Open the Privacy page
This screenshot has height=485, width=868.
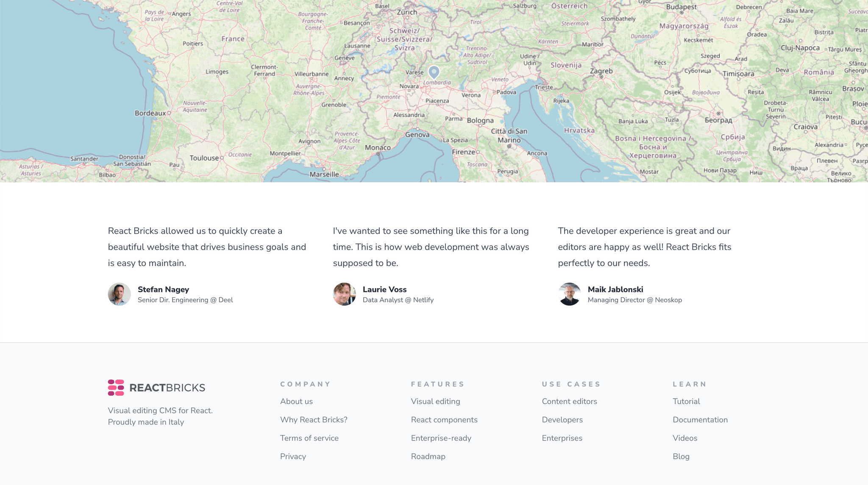pos(293,456)
